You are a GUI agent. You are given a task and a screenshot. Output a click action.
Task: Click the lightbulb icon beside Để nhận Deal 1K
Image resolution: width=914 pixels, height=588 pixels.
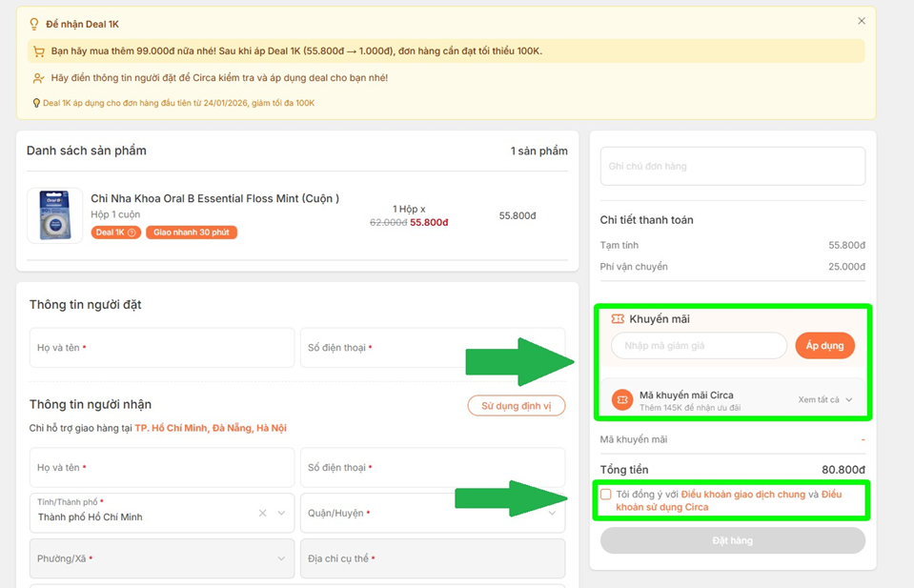click(x=34, y=24)
